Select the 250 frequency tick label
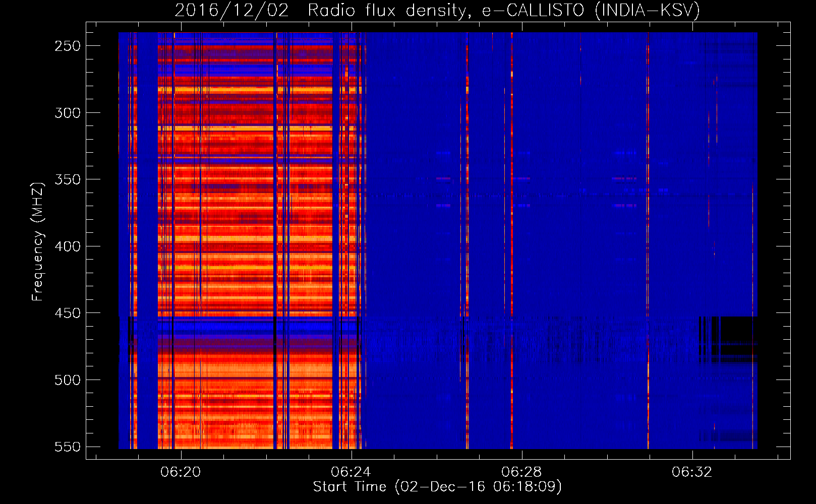816x504 pixels. point(68,46)
